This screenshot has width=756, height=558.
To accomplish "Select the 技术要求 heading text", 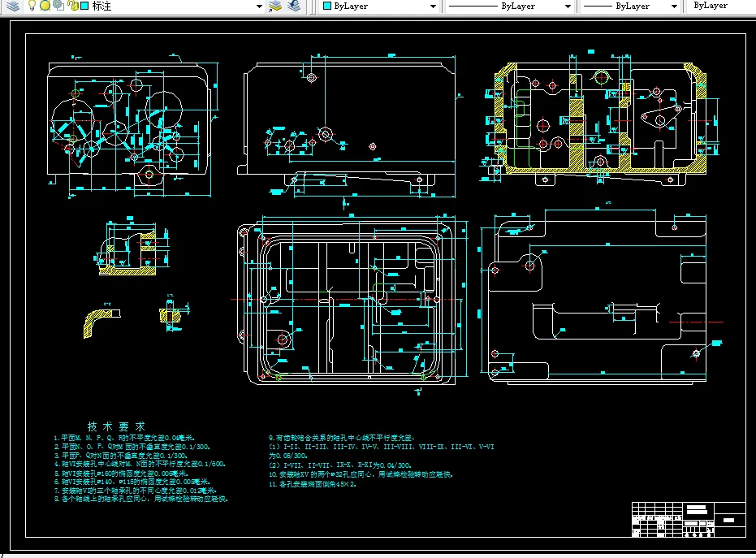I will (x=116, y=426).
